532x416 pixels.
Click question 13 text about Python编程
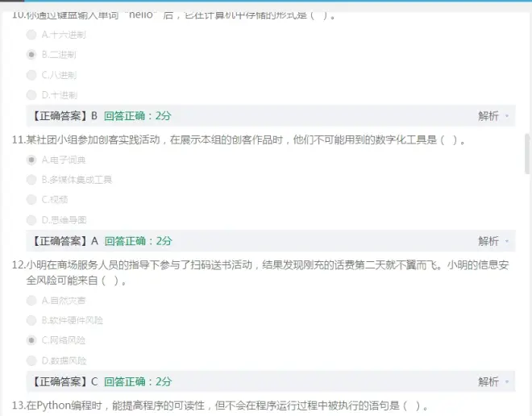(x=218, y=405)
